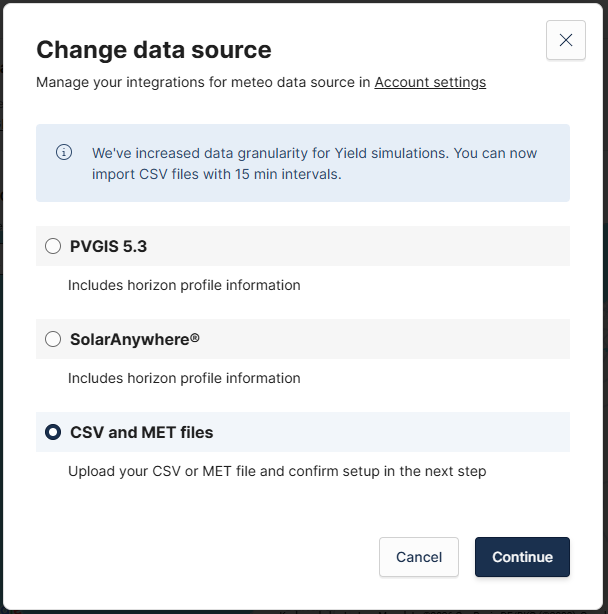Click the horizon profile note under PVGIS 5.3
The height and width of the screenshot is (614, 608).
click(184, 285)
